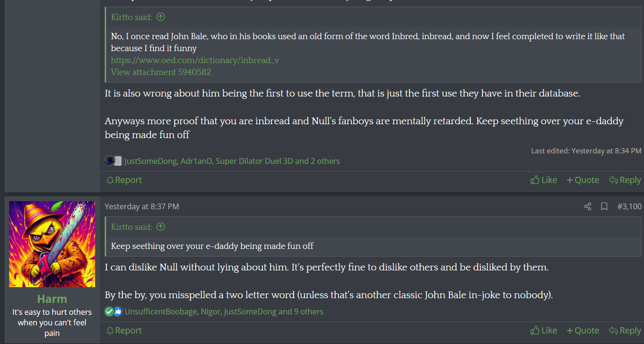Like Harm's post
Screen dimensions: 644x344
(544, 330)
